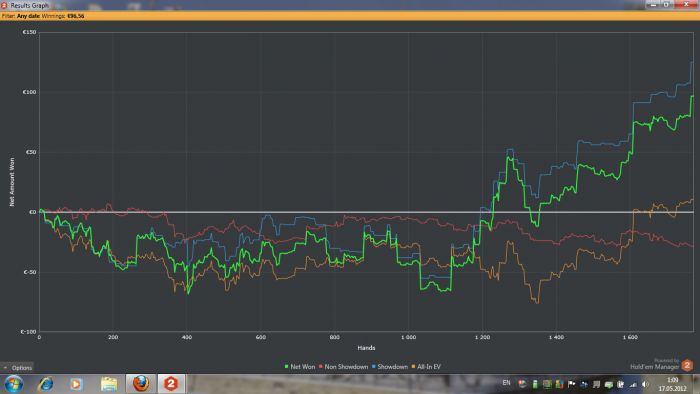The width and height of the screenshot is (700, 394).
Task: Click the EN language indicator
Action: coord(506,383)
